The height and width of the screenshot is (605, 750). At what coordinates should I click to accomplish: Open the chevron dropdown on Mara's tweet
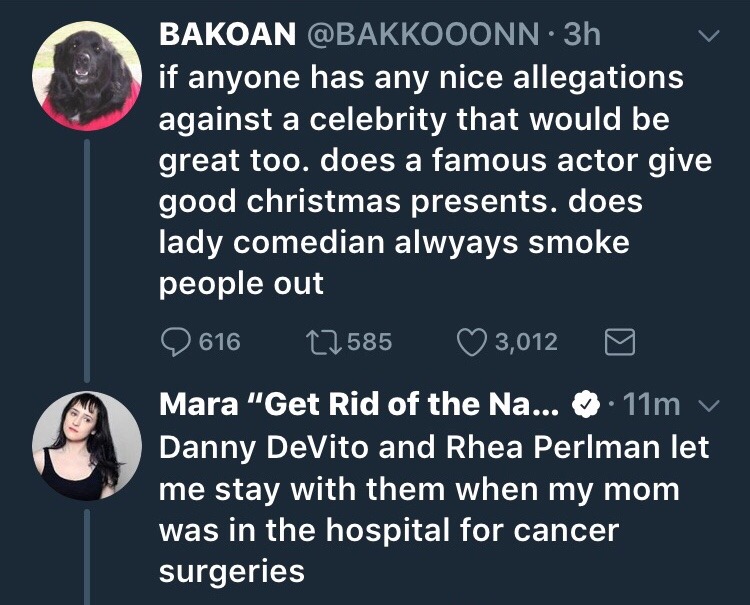708,404
